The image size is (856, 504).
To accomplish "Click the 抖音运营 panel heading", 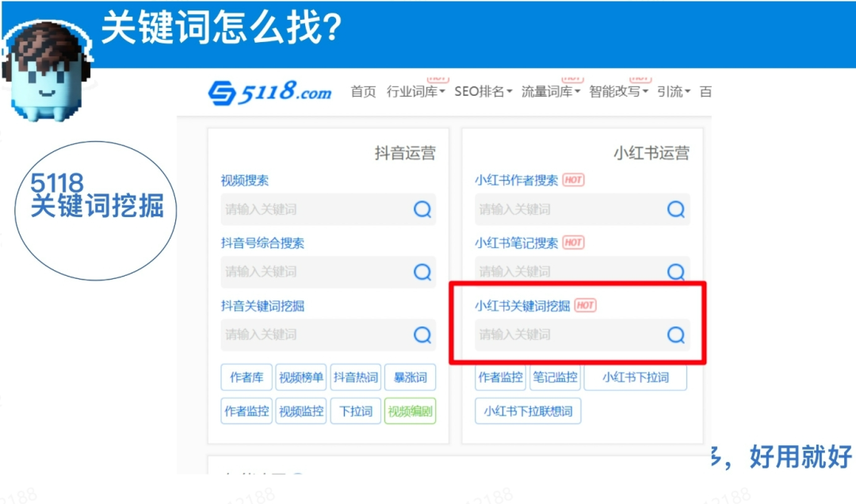I will pos(405,153).
